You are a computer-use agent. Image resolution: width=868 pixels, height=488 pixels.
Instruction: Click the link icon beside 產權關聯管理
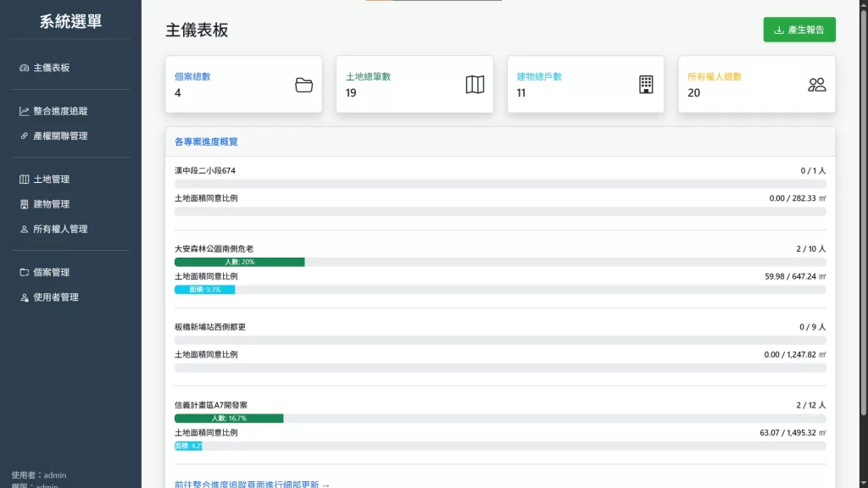click(x=24, y=136)
